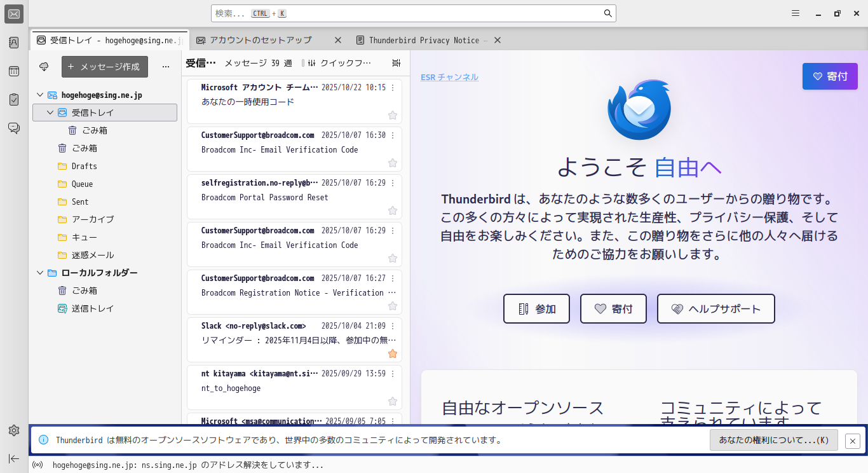Screen dimensions: 868x473
Task: Focus the 検索 global search field
Action: 414,13
